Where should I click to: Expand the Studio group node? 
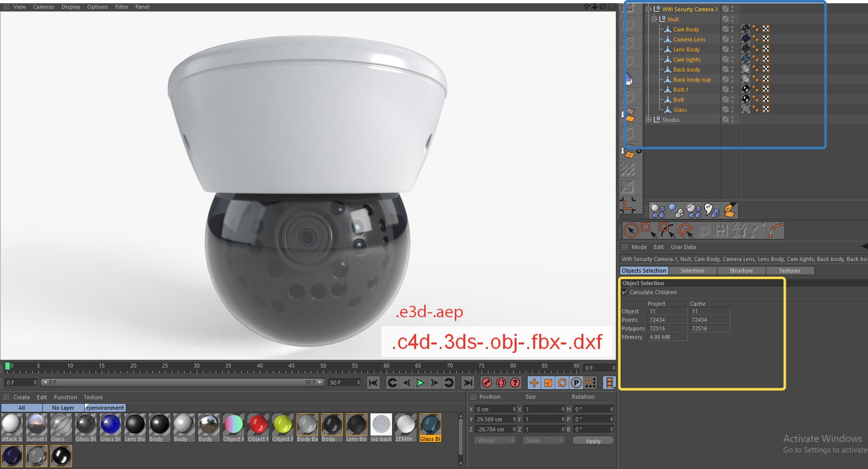648,119
